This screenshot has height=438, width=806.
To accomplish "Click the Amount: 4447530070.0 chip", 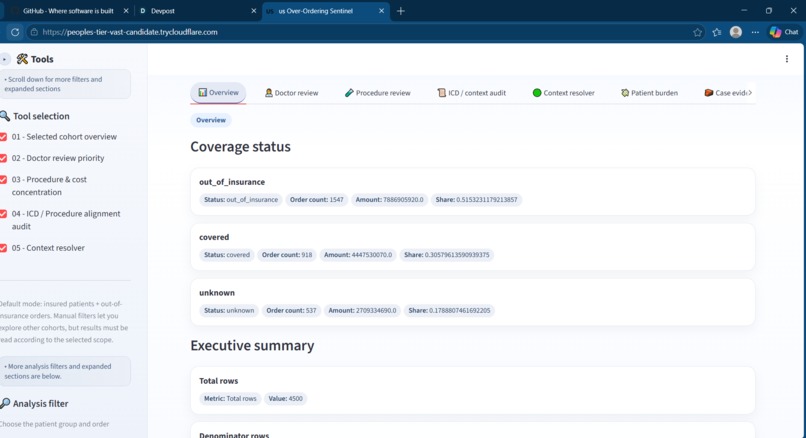I will click(358, 254).
